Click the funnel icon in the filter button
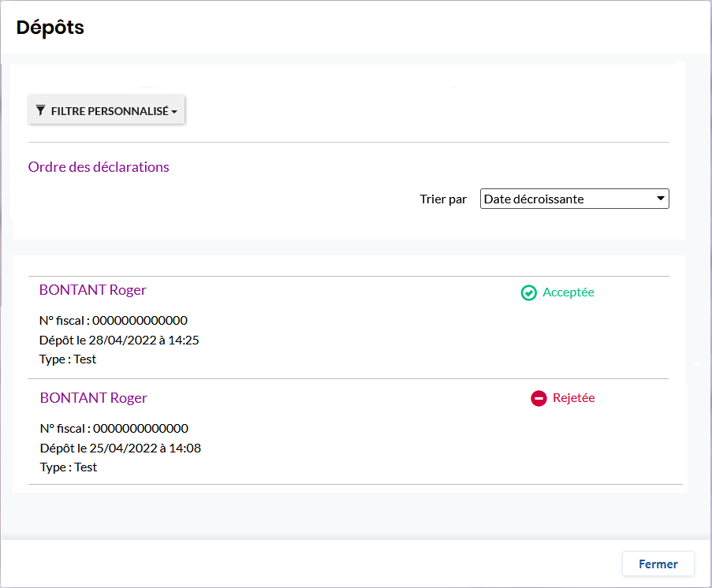 point(41,111)
